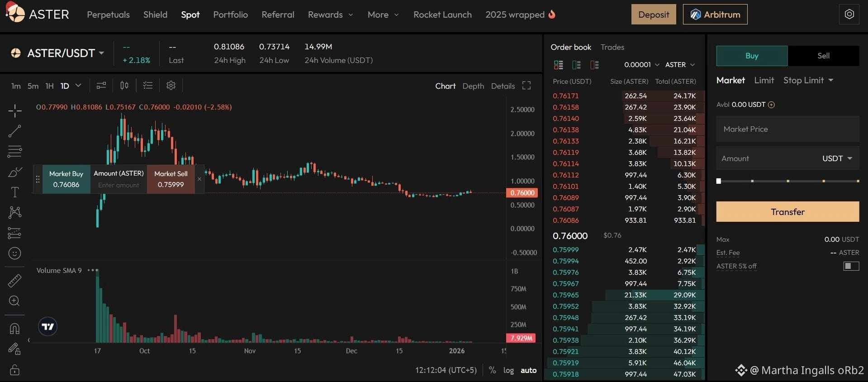Select the Limit order tab
This screenshot has width=868, height=382.
(764, 80)
